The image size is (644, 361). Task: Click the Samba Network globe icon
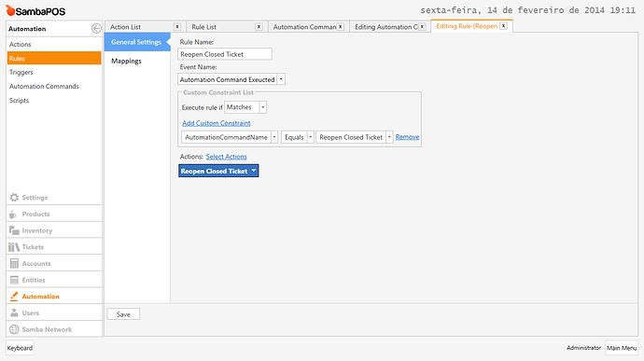14,329
